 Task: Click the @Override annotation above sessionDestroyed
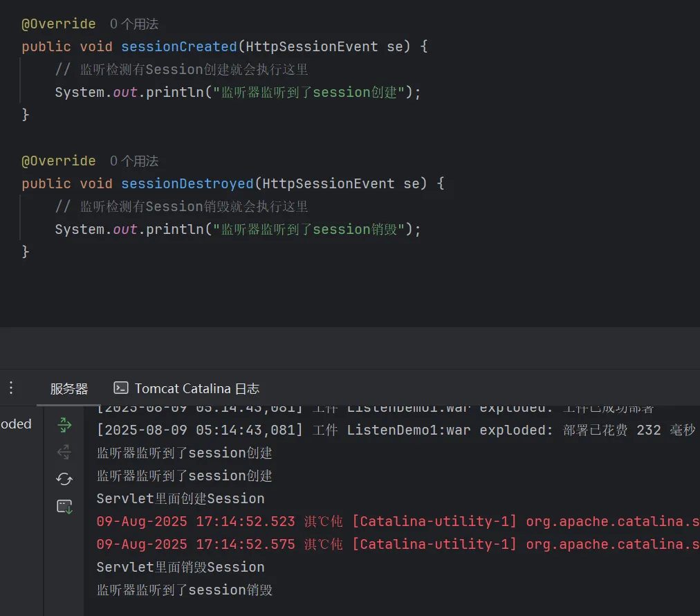pos(59,161)
